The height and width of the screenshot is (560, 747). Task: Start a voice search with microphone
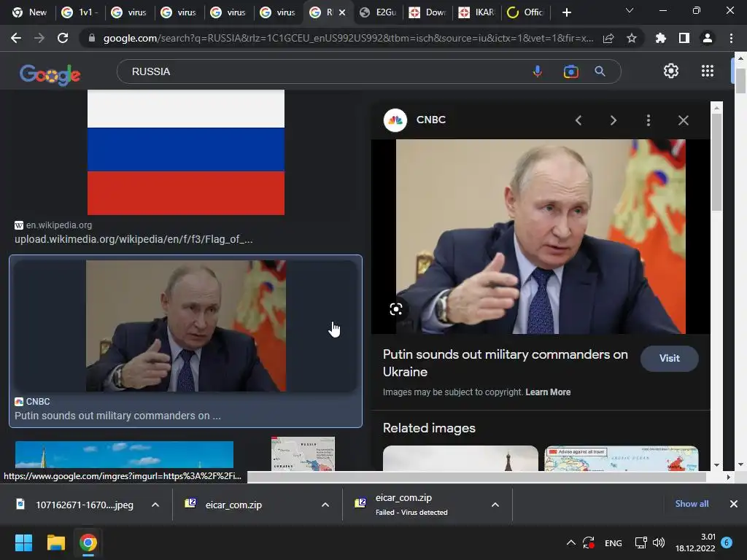538,71
